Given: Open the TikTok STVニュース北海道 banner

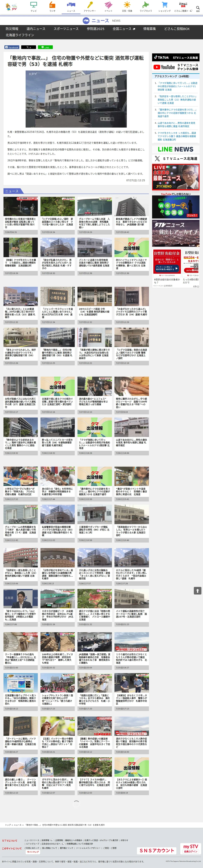Looking at the screenshot, I should 176,58.
